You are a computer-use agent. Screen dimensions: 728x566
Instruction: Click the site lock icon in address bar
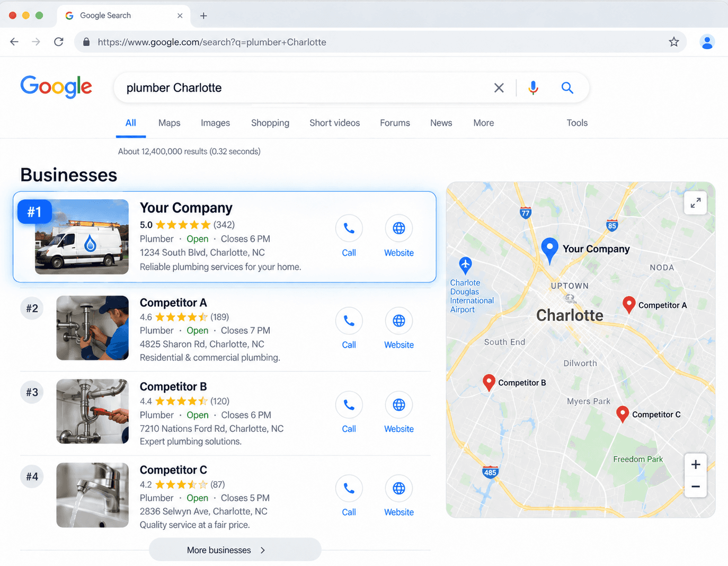click(86, 42)
